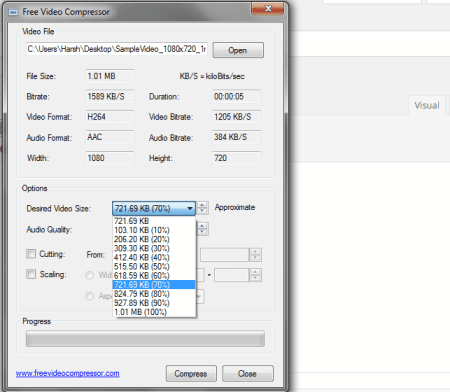Select 515.50 KB (50%) option
The image size is (450, 392).
coord(154,267)
